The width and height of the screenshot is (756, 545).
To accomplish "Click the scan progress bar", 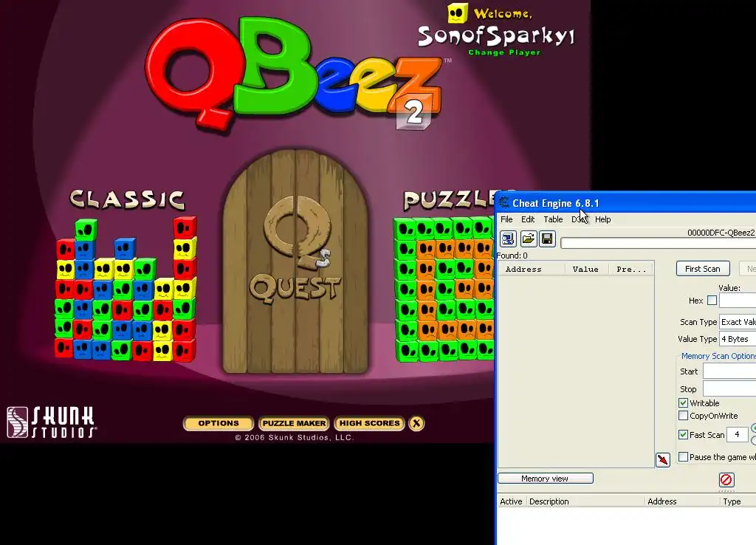I will (x=658, y=244).
